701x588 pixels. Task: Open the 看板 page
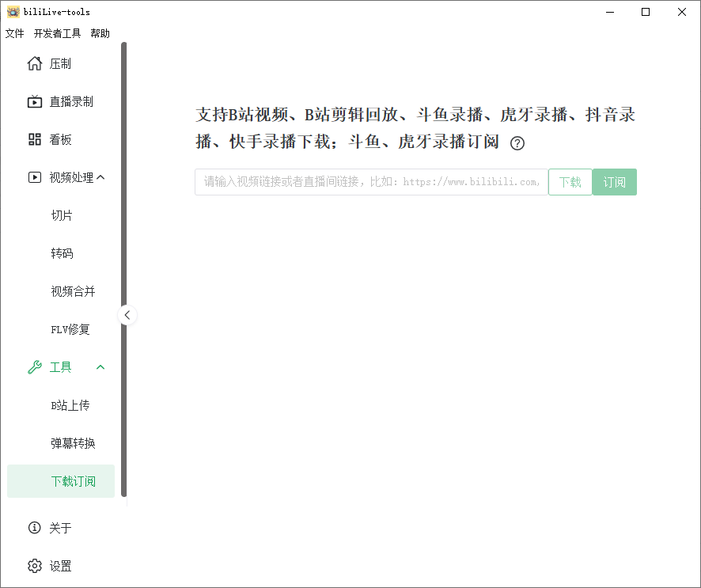pyautogui.click(x=61, y=139)
